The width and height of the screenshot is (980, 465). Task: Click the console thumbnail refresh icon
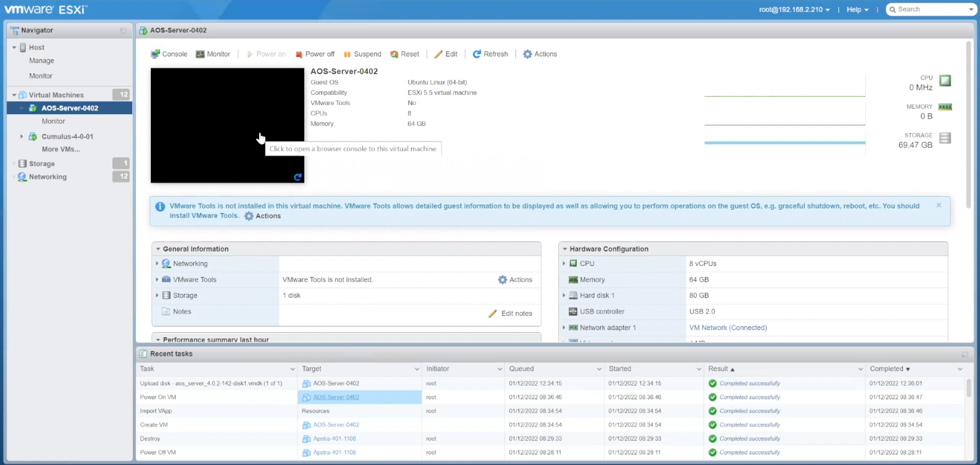pyautogui.click(x=297, y=177)
